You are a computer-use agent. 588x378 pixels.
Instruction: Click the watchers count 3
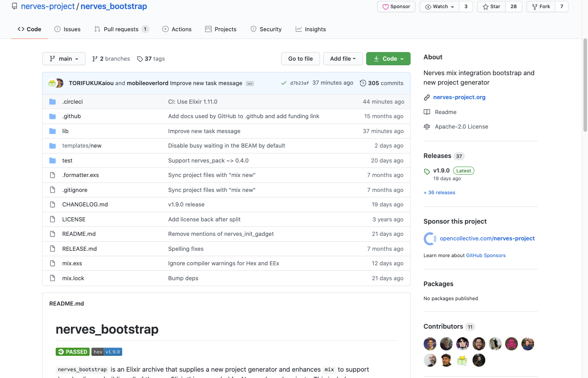[x=466, y=7]
